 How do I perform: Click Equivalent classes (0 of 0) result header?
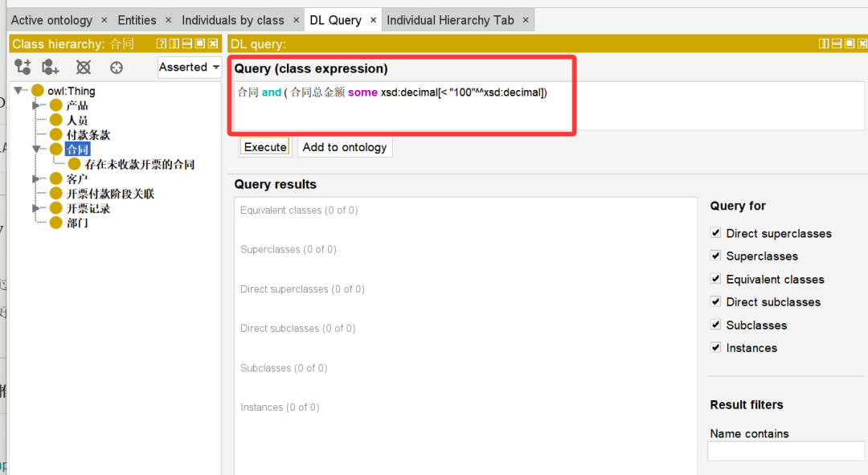pos(299,211)
